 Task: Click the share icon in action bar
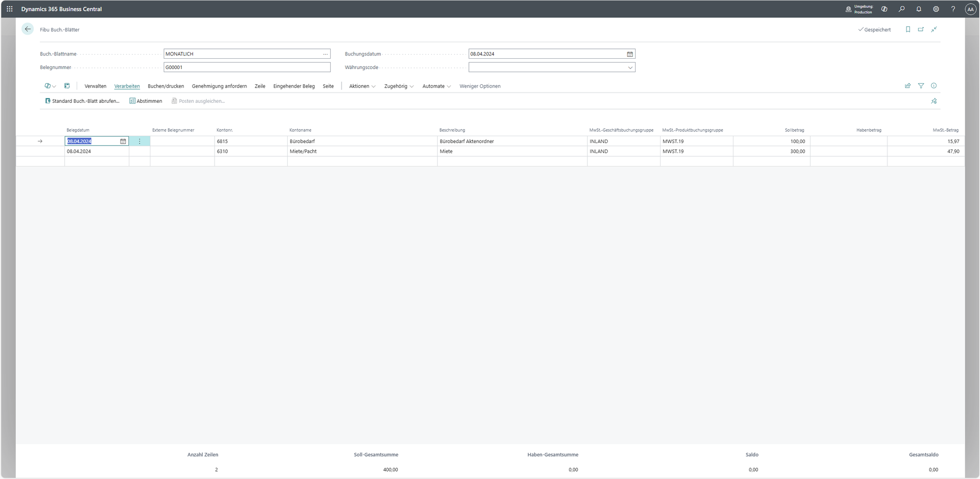(907, 86)
